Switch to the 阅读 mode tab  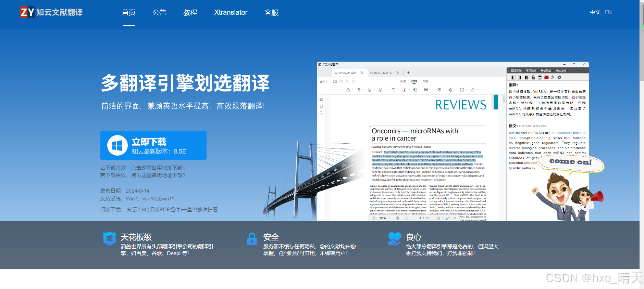403,81
